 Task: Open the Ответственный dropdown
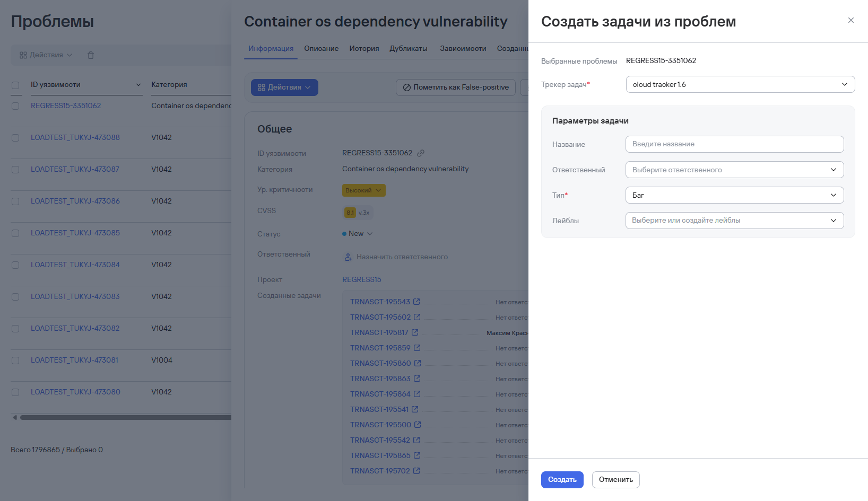[x=734, y=170]
